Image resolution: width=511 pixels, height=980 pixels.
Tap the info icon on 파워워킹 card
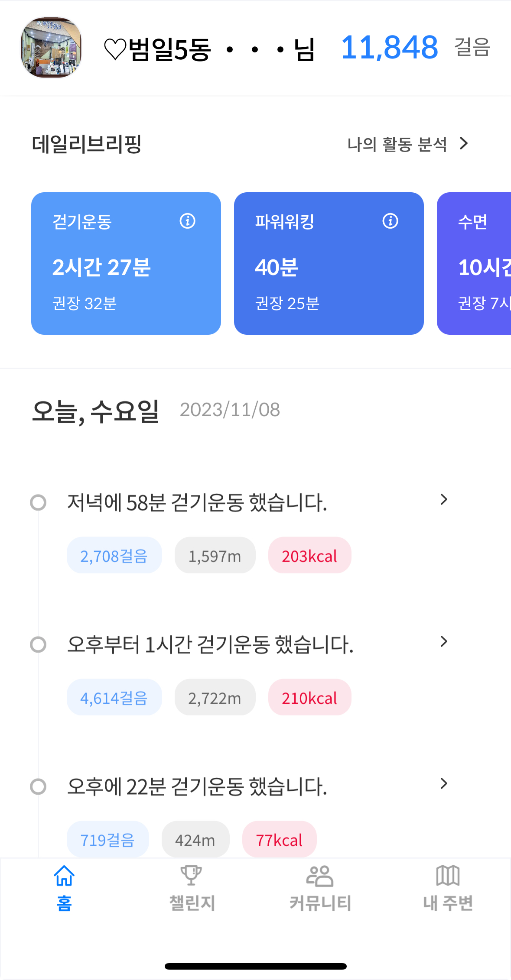click(390, 221)
